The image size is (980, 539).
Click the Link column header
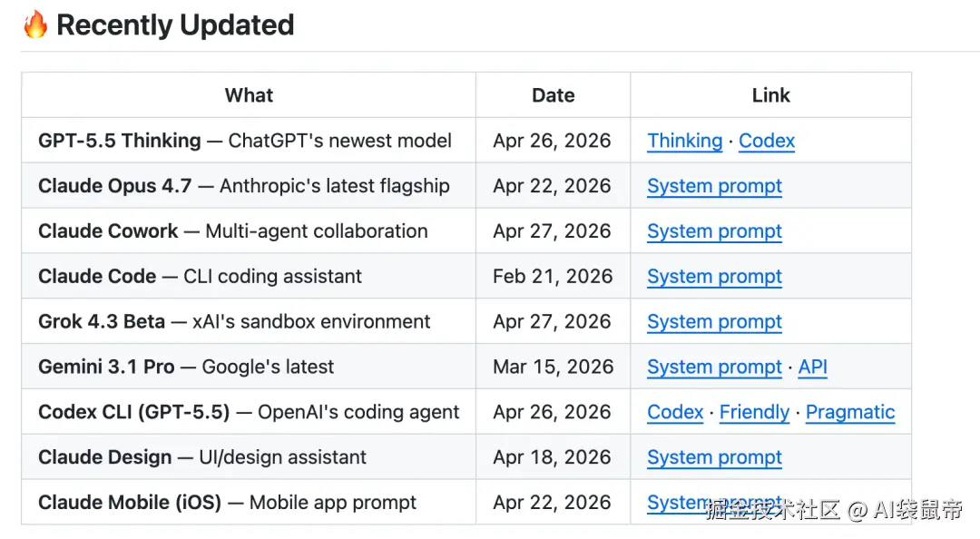[x=770, y=95]
